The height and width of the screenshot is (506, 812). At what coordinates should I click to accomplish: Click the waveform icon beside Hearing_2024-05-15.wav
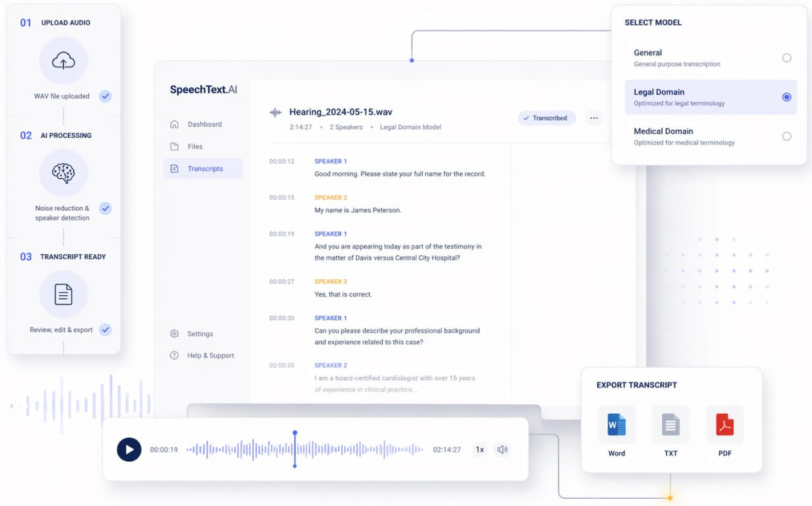(277, 111)
